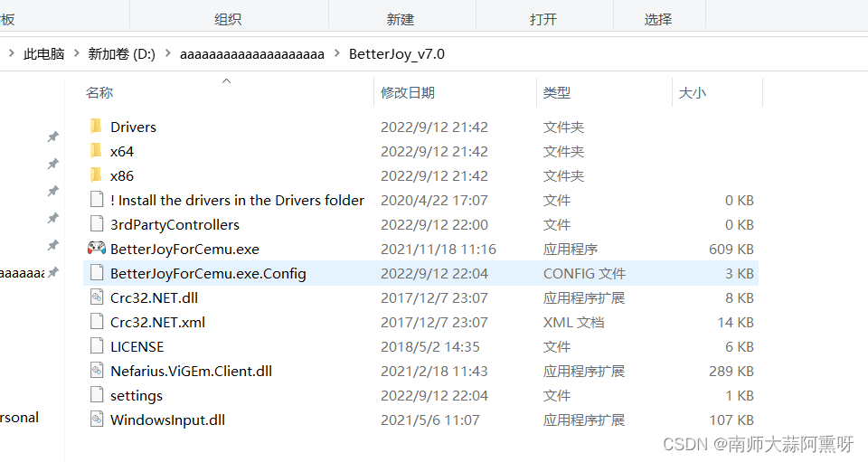Click 此电脑 in the address breadcrumb
Screen dimensions: 868x462
click(43, 53)
